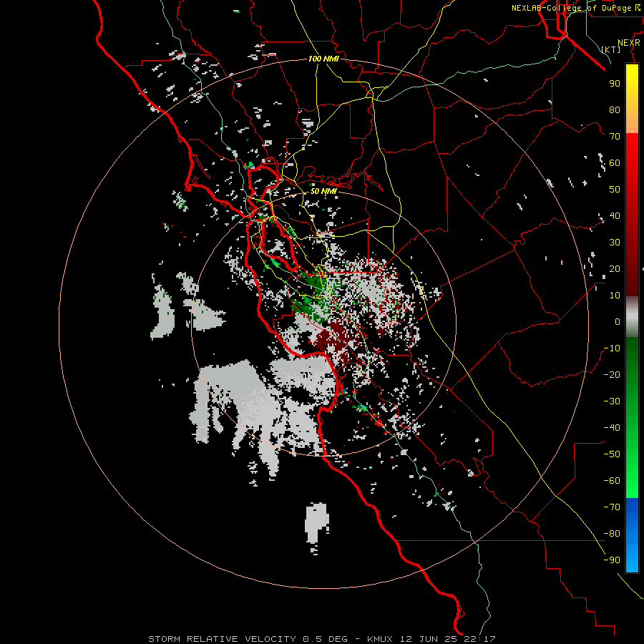644x644 pixels.
Task: Click the 90 value on the velocity scale
Action: click(615, 84)
